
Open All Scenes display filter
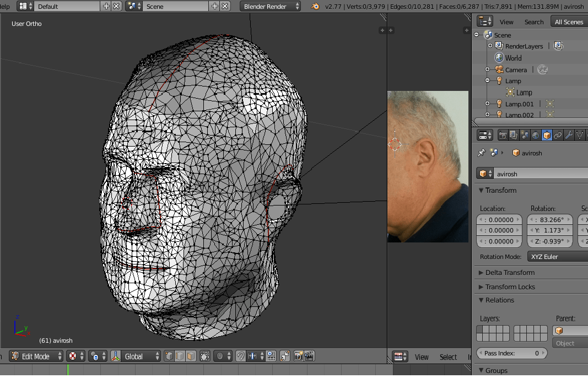pos(569,21)
